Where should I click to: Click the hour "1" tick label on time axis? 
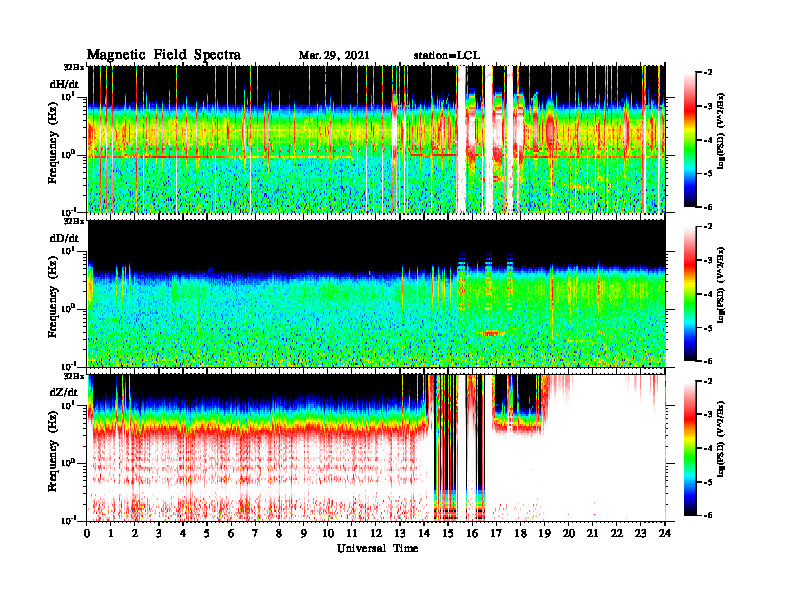(x=111, y=534)
